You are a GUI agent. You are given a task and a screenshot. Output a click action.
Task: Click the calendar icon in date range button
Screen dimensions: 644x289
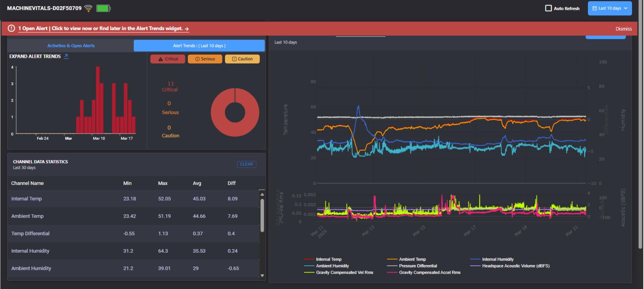[595, 8]
